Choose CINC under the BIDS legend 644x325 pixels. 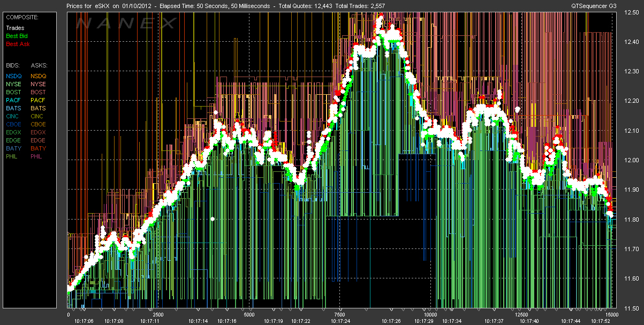(13, 116)
